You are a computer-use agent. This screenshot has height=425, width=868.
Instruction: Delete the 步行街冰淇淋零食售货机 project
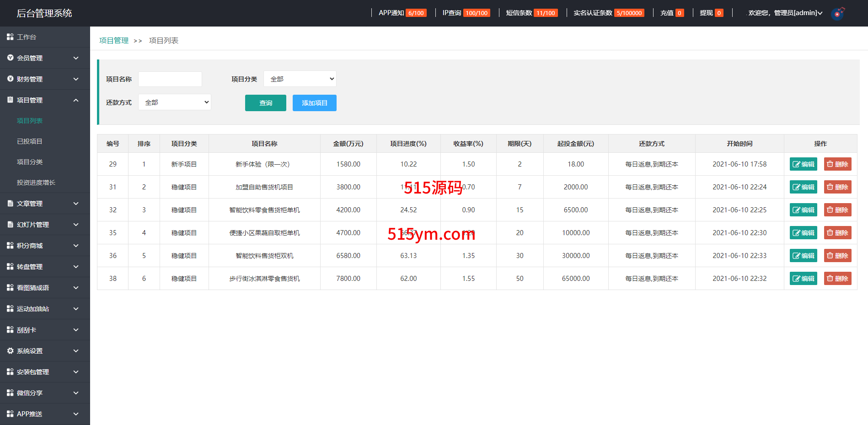[837, 279]
